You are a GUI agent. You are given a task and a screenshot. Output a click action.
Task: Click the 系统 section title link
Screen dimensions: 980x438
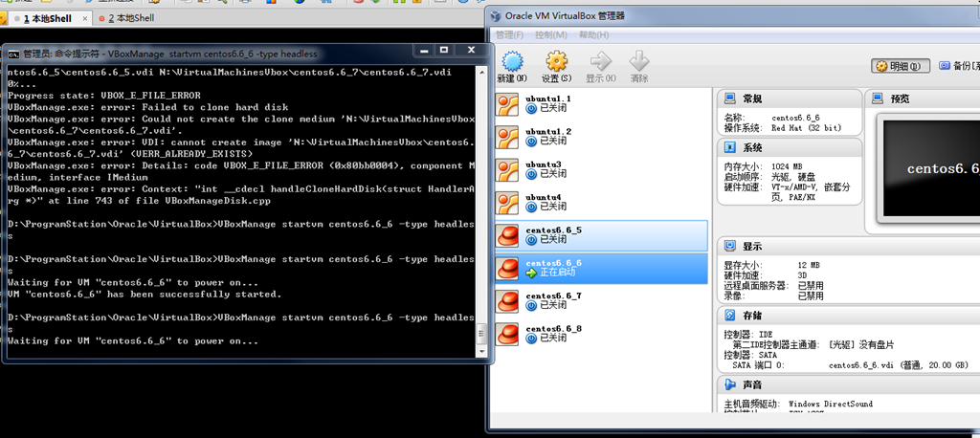click(752, 148)
